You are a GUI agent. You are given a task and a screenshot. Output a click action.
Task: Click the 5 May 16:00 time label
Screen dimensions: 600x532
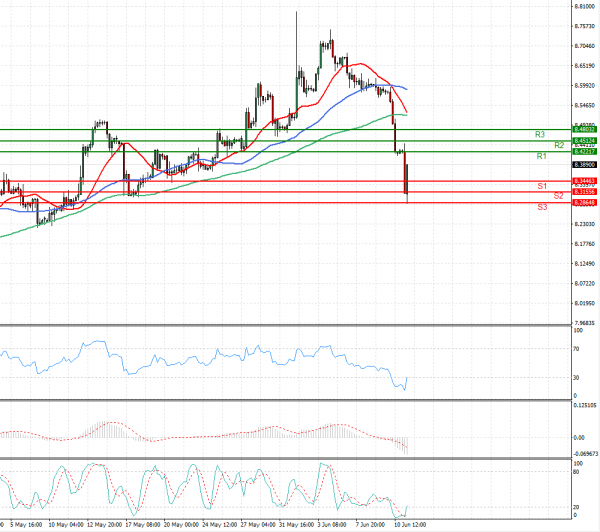pyautogui.click(x=26, y=524)
